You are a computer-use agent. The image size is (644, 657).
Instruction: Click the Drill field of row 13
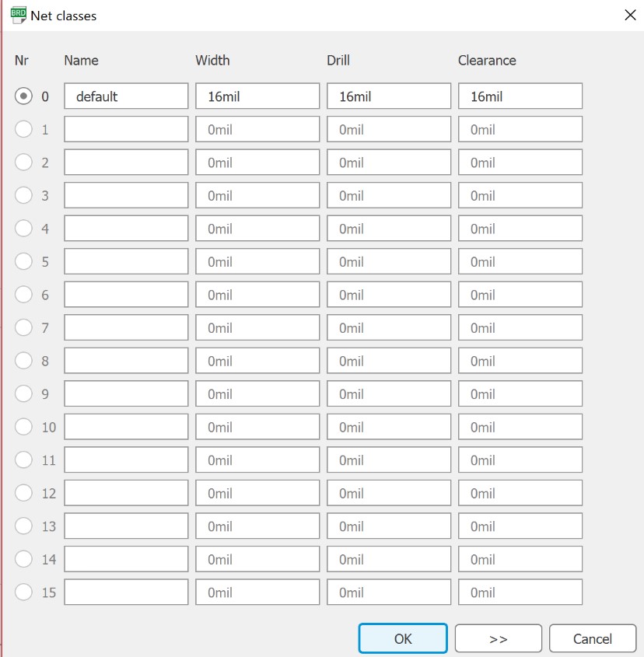pos(389,526)
